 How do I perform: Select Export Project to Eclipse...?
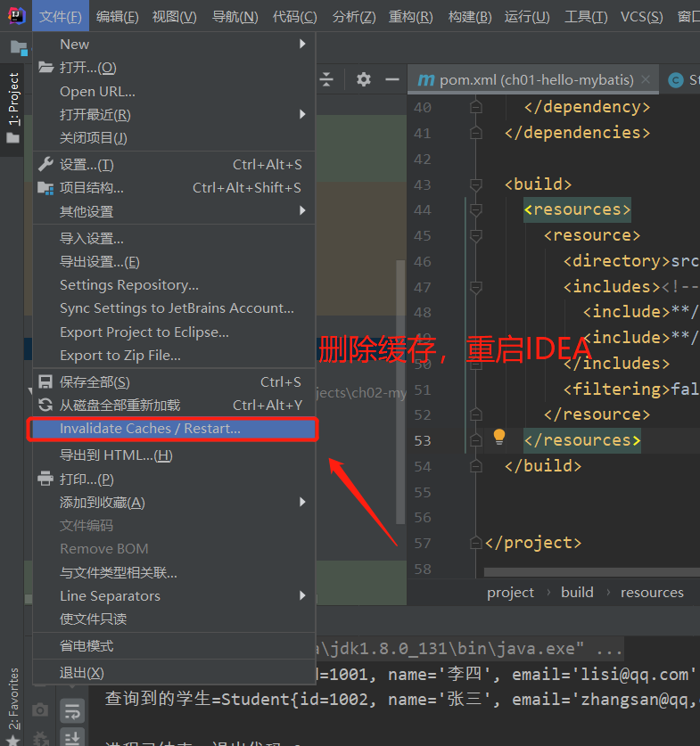pos(174,332)
